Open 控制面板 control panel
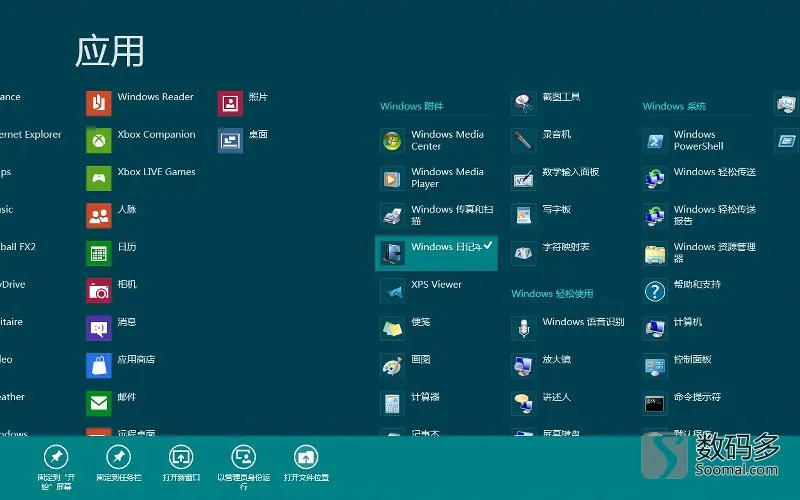Viewport: 800px width, 500px height. tap(678, 365)
